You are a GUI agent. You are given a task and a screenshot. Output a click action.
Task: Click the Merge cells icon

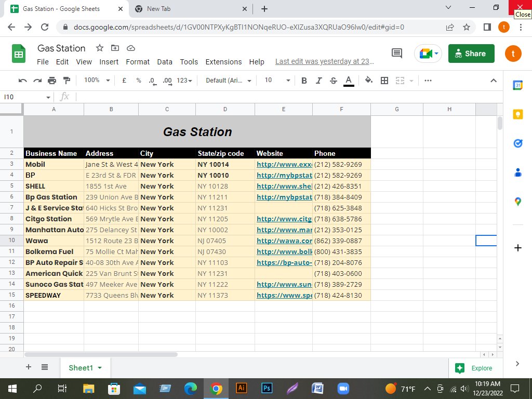(x=400, y=81)
